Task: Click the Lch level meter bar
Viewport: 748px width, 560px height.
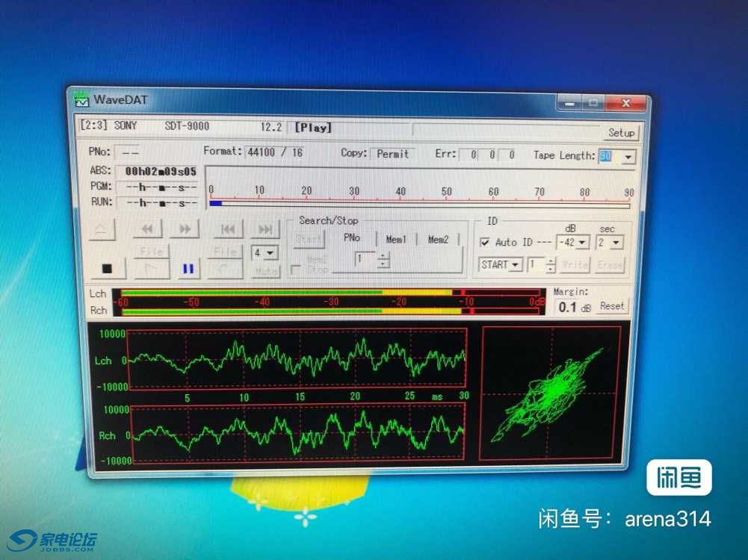Action: 330,292
